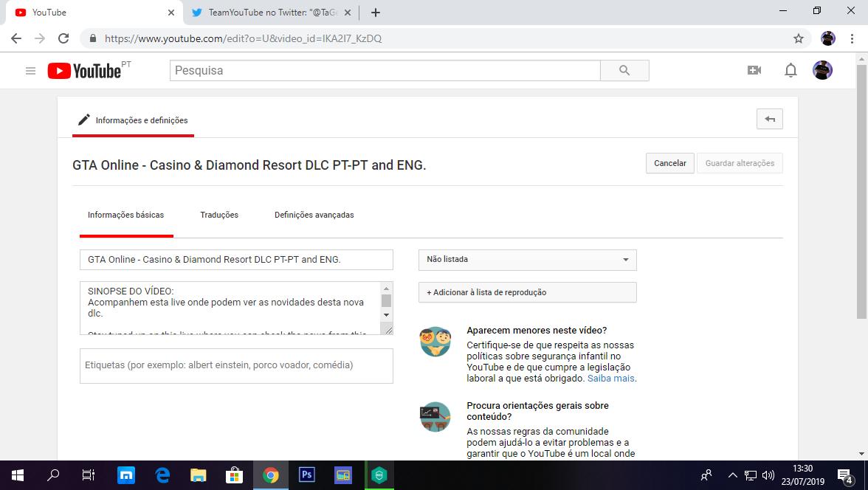868x490 pixels.
Task: Open the notifications bell
Action: coord(790,70)
